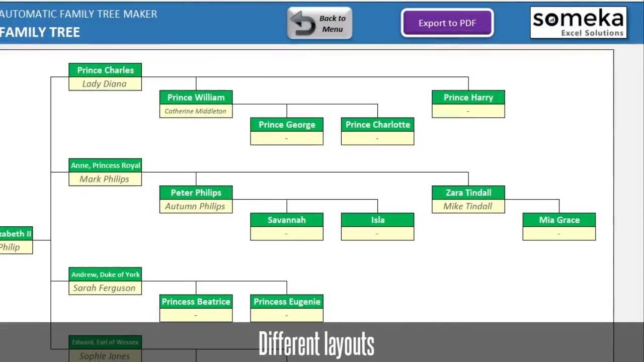
Task: Select the Mia Grace node
Action: 559,220
